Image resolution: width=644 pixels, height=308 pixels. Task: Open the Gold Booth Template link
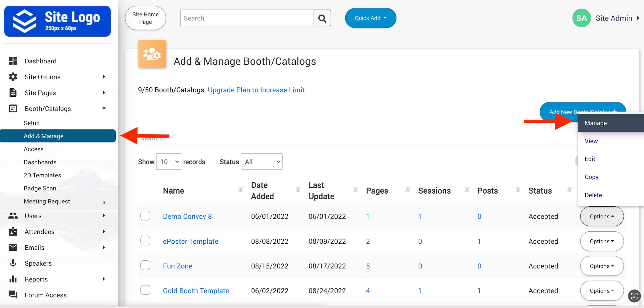[x=196, y=291]
